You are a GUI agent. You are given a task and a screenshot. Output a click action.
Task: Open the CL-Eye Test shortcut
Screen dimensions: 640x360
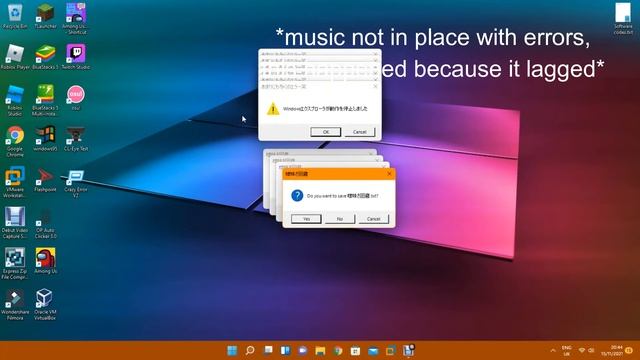[76, 139]
